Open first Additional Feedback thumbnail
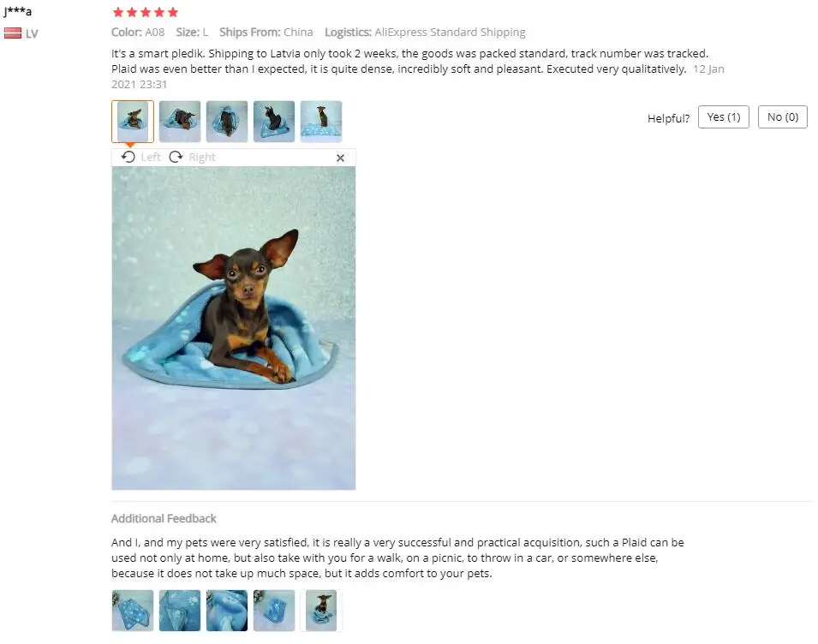The image size is (818, 644). [133, 611]
